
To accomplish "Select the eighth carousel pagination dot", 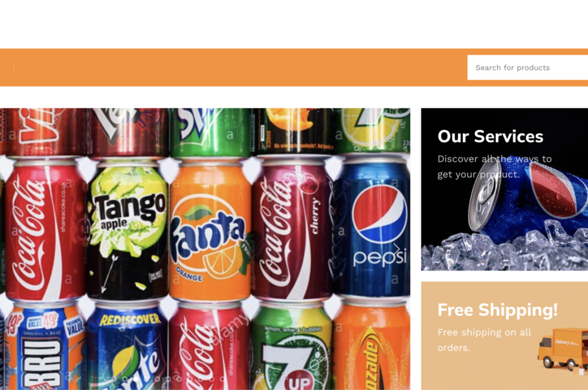I will point(190,379).
